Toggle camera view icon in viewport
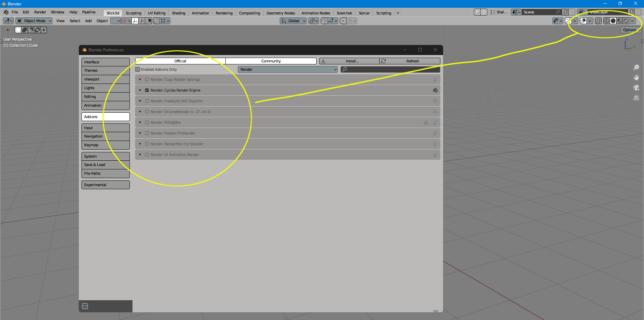The height and width of the screenshot is (320, 644). coord(636,88)
